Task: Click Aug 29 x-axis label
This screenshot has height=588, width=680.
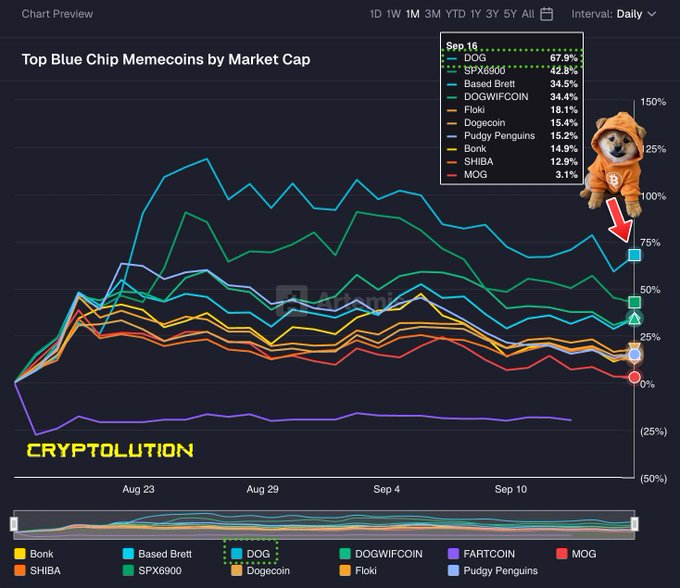Action: (x=262, y=490)
